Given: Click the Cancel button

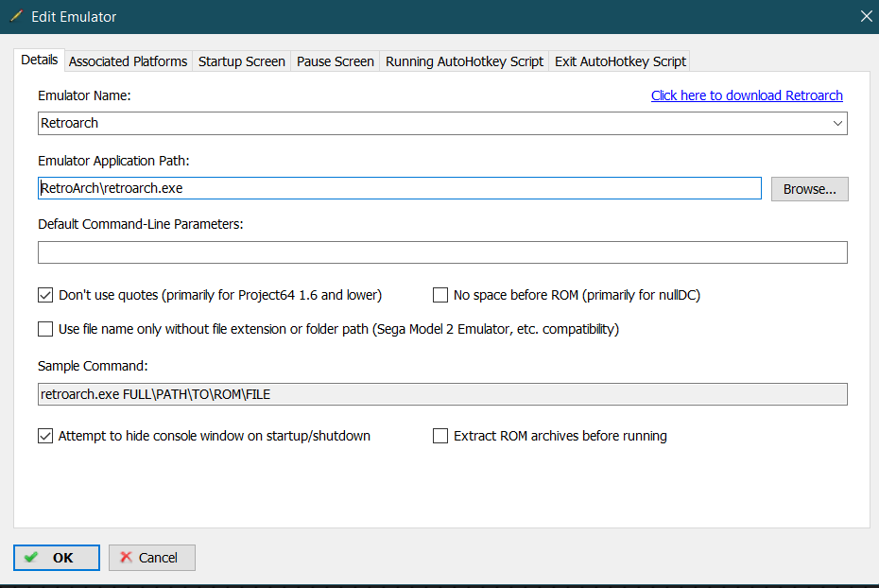Looking at the screenshot, I should click(152, 558).
